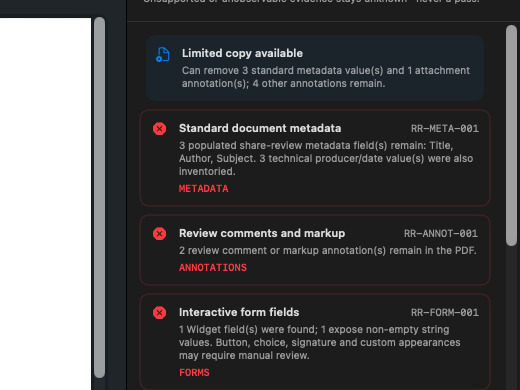Click the red fail icon for Standard document metadata
This screenshot has height=390, width=520.
[x=159, y=129]
